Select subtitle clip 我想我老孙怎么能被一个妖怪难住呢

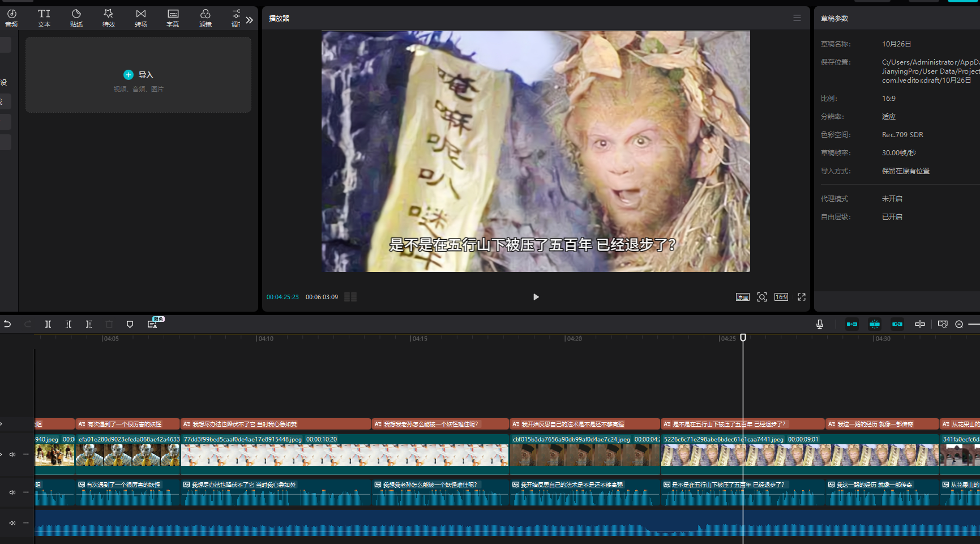tap(440, 424)
